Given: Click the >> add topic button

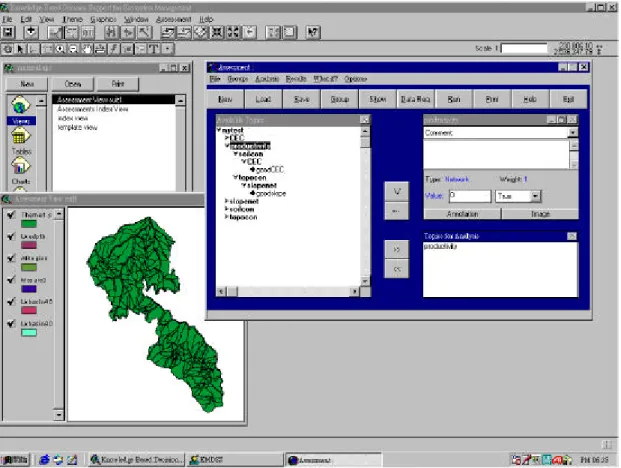Looking at the screenshot, I should (x=396, y=249).
